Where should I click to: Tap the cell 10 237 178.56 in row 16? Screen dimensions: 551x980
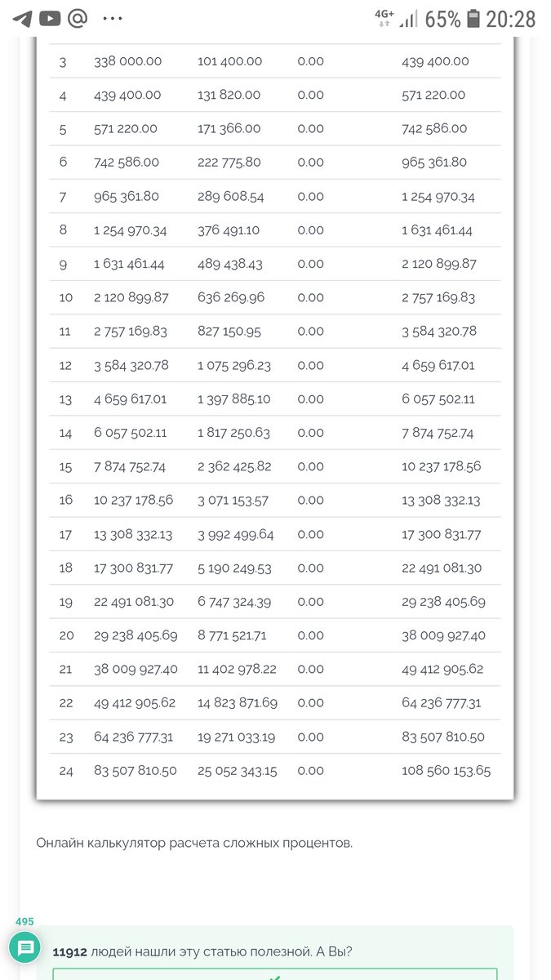coord(133,501)
